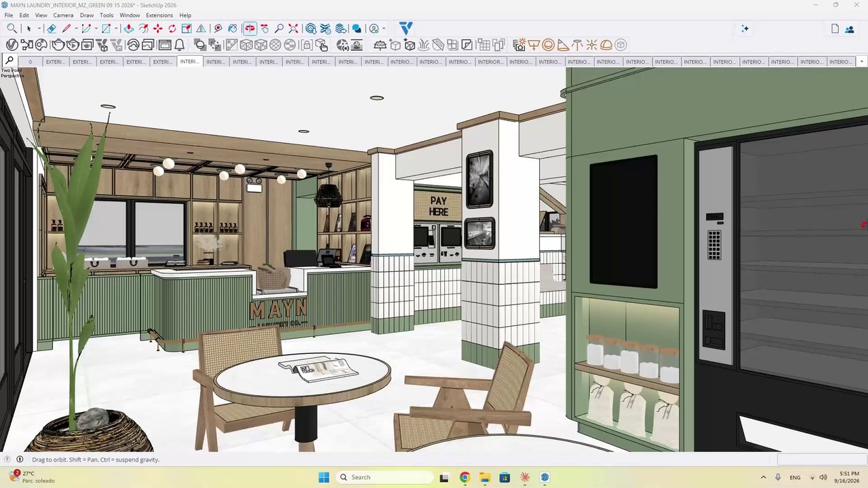
Task: Open the Extensions menu
Action: coord(159,15)
